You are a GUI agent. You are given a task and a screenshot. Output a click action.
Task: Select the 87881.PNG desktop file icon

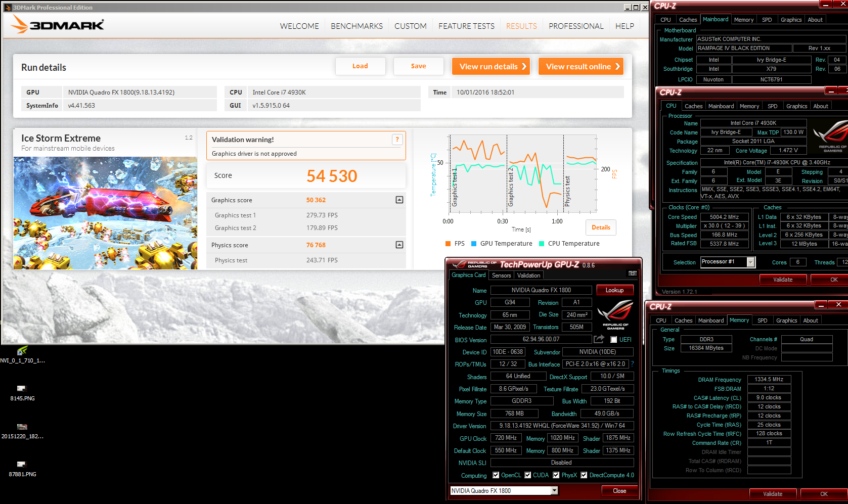coord(21,464)
